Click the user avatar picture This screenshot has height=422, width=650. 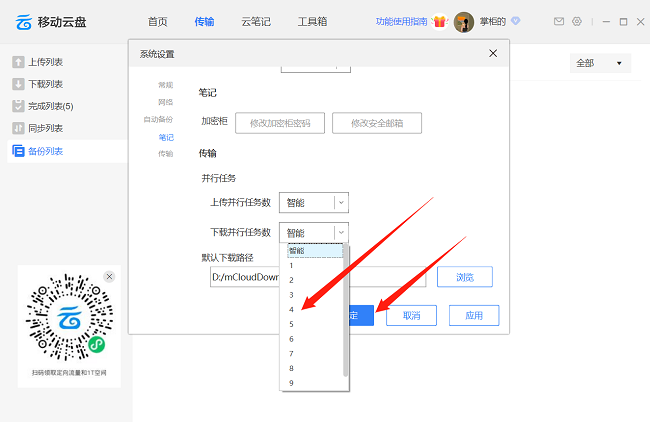pos(464,22)
